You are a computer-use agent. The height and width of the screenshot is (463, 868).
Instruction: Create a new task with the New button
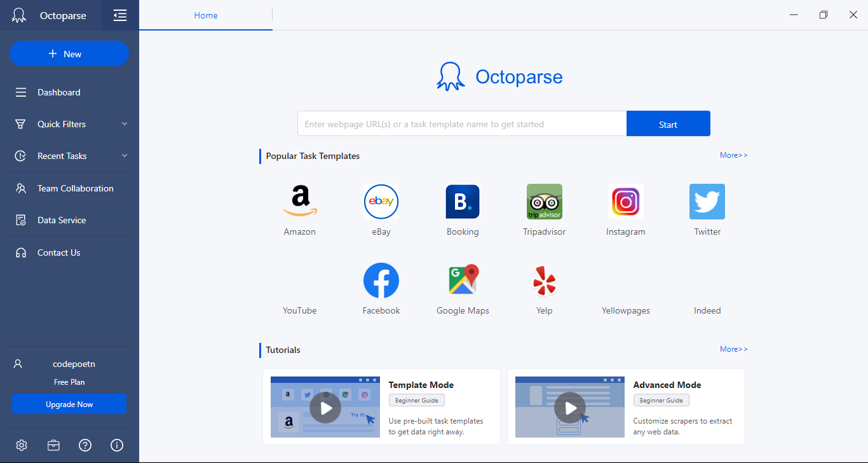click(69, 54)
